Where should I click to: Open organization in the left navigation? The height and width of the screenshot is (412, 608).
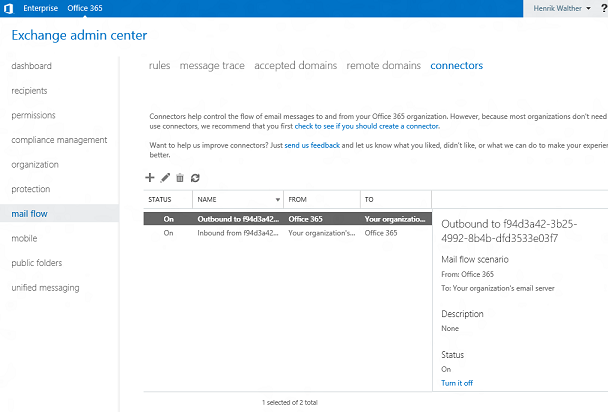click(35, 165)
